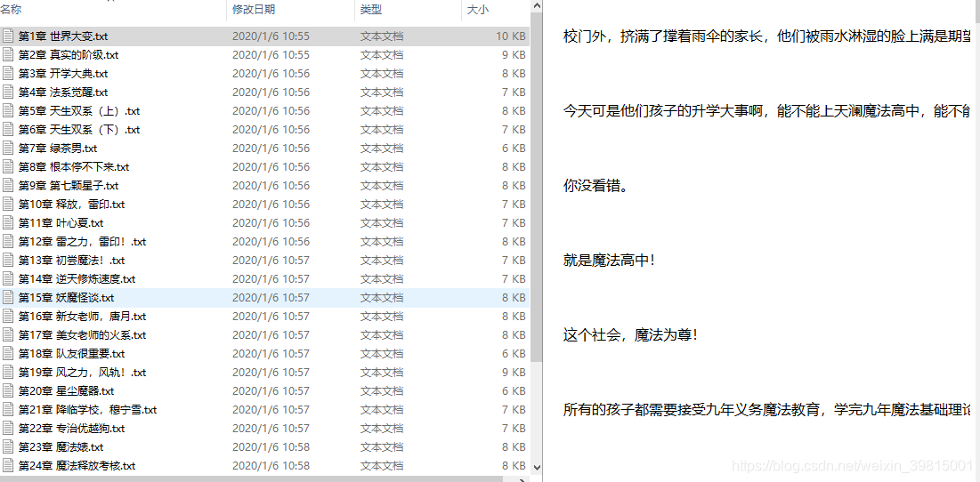Image resolution: width=980 pixels, height=482 pixels.
Task: Select file name 第5章 天生双系（上）.txt
Action: [x=78, y=112]
